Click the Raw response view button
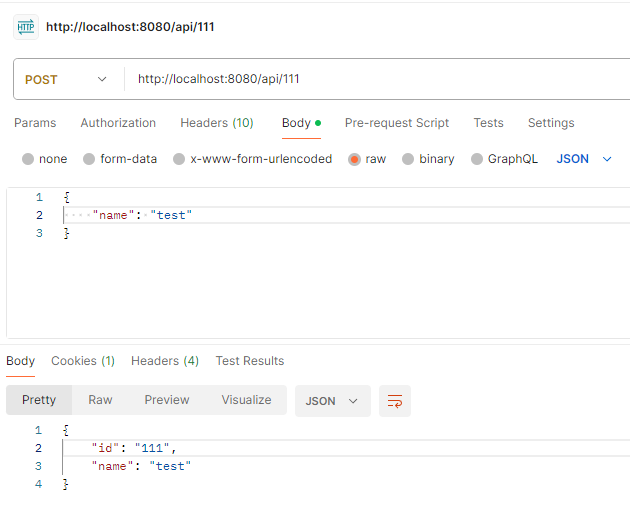 tap(100, 400)
